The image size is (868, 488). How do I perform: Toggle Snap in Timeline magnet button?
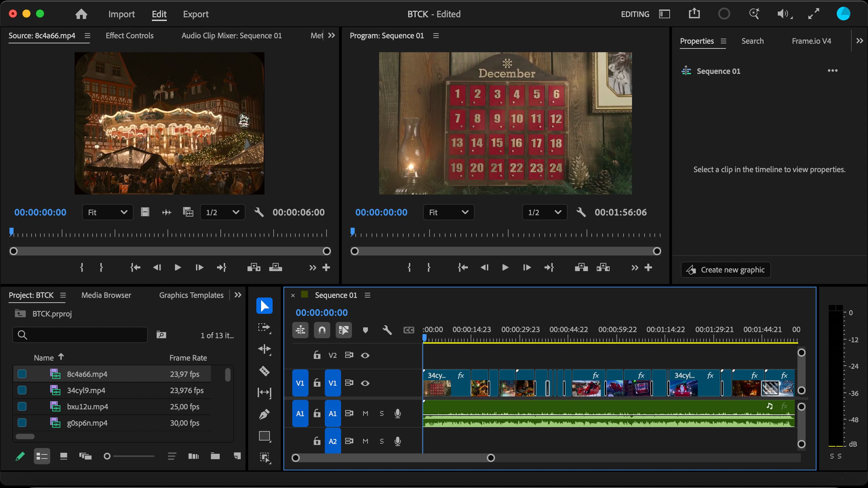pyautogui.click(x=322, y=330)
